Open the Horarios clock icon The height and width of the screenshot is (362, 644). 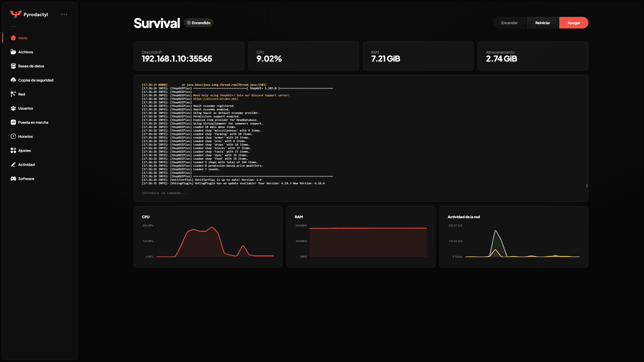13,136
